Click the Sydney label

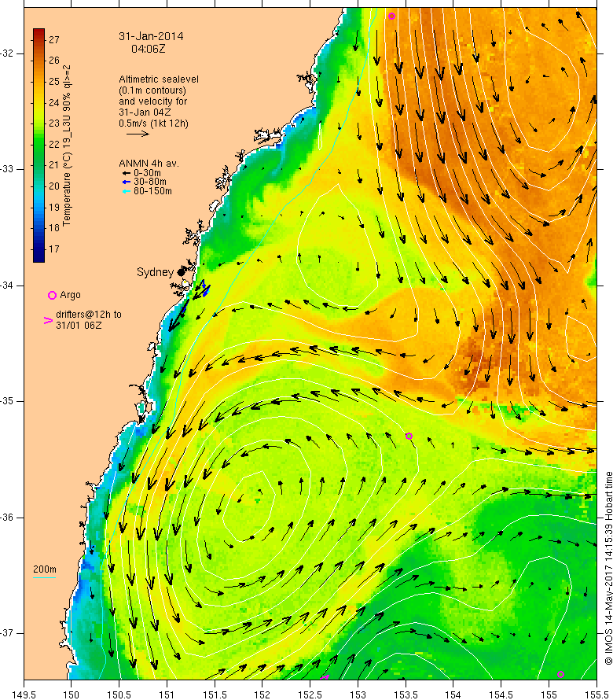click(155, 272)
